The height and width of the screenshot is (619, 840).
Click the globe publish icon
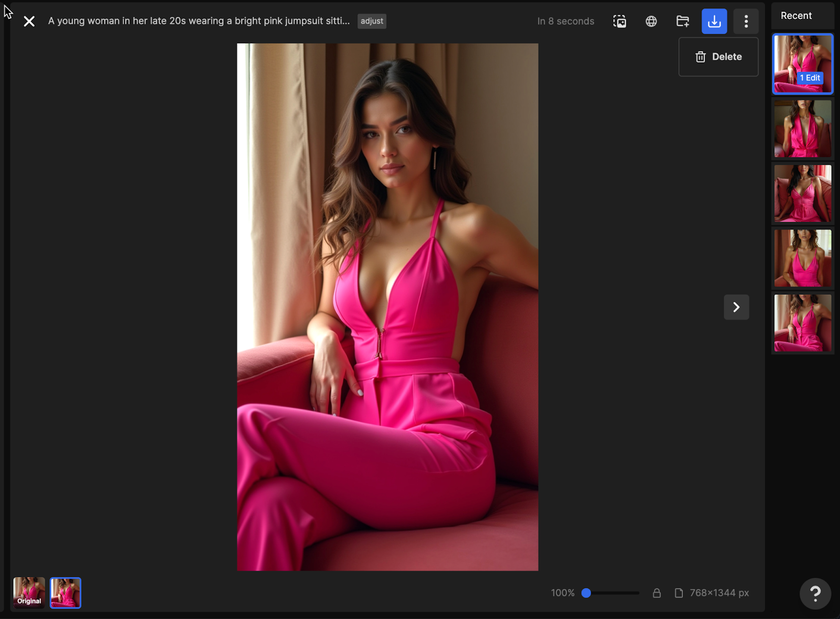(651, 21)
